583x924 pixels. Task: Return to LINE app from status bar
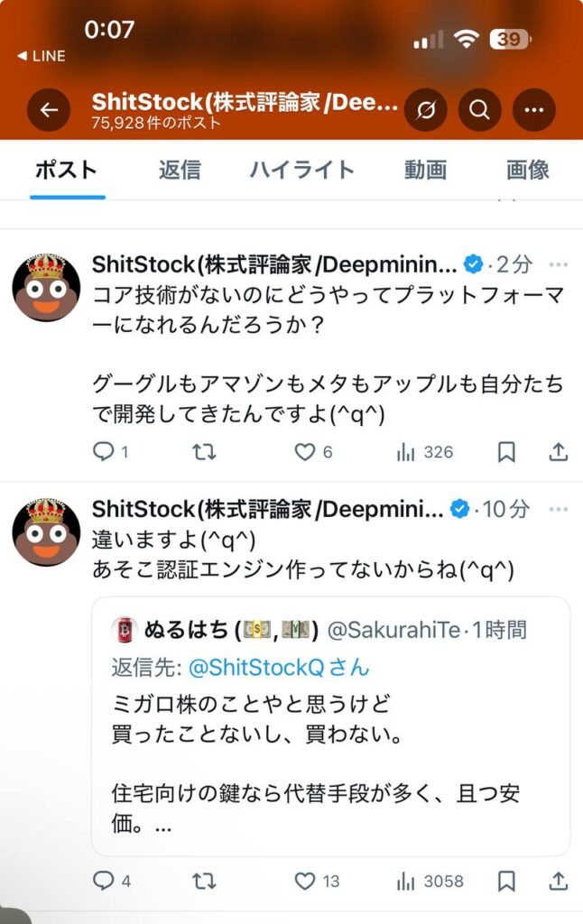[x=42, y=56]
